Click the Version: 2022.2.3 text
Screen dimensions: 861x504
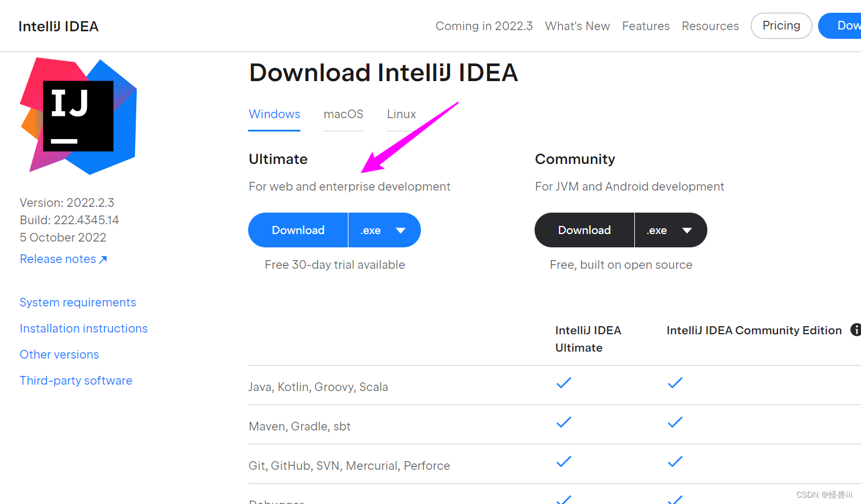point(67,203)
